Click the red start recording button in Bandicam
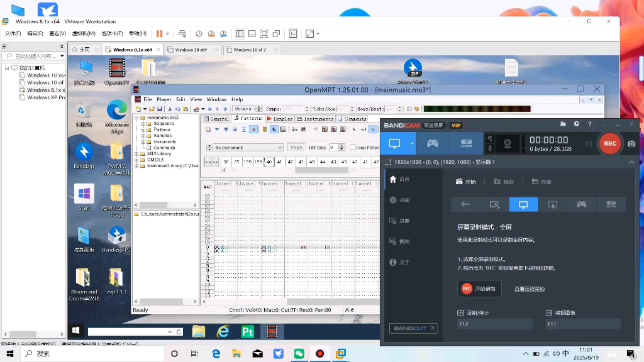Viewport: 644px width, 362px height. point(479,289)
